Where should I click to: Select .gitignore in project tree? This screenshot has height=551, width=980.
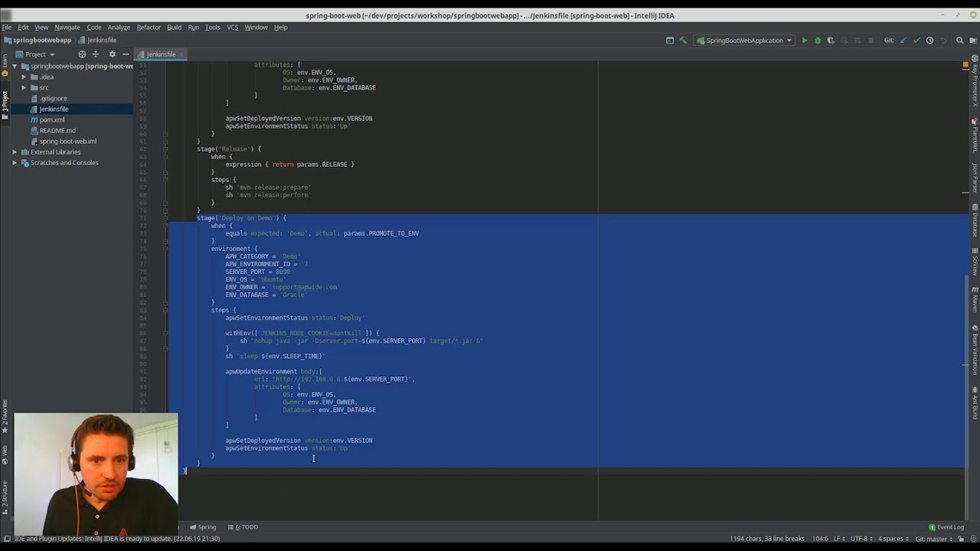(x=53, y=99)
